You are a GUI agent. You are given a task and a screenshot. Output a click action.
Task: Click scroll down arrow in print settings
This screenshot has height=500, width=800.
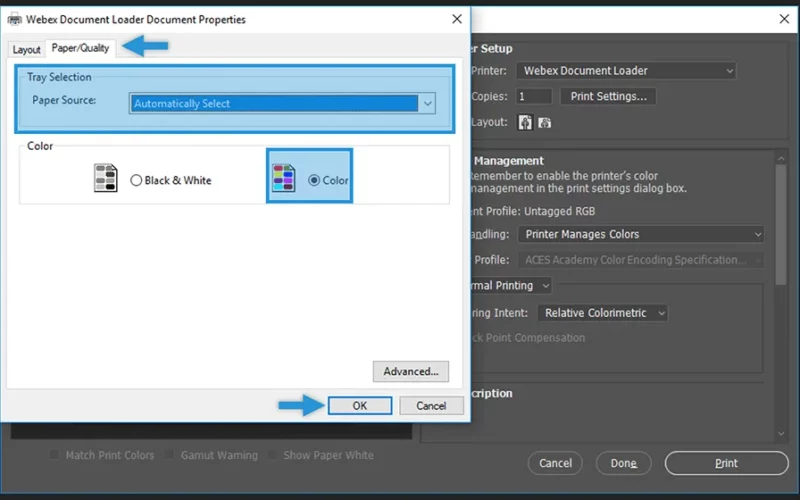[x=781, y=434]
